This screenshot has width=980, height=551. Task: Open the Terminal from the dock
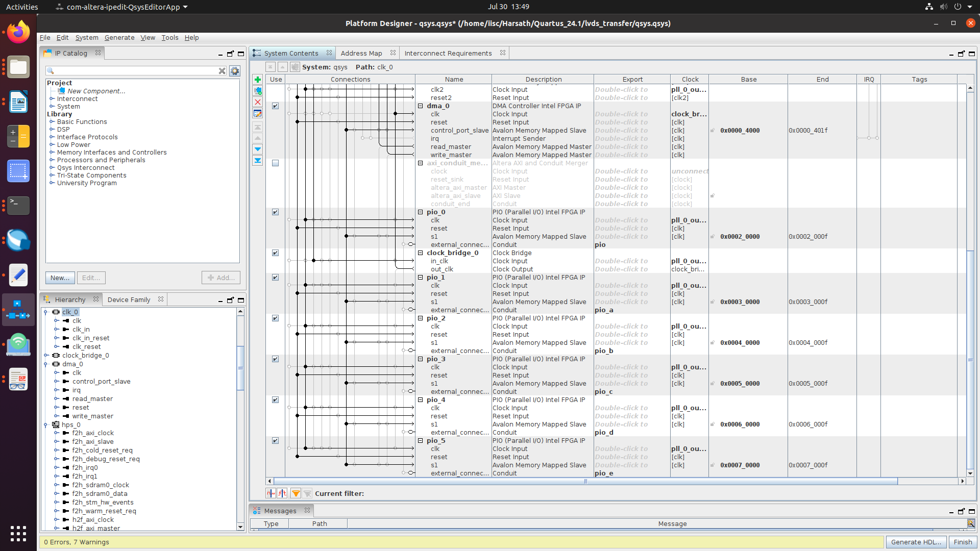click(18, 206)
